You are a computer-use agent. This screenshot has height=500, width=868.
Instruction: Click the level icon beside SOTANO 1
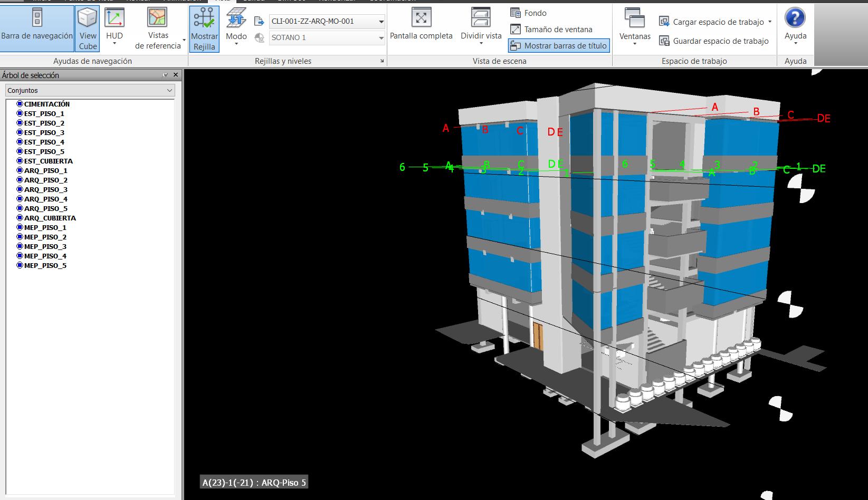point(259,38)
